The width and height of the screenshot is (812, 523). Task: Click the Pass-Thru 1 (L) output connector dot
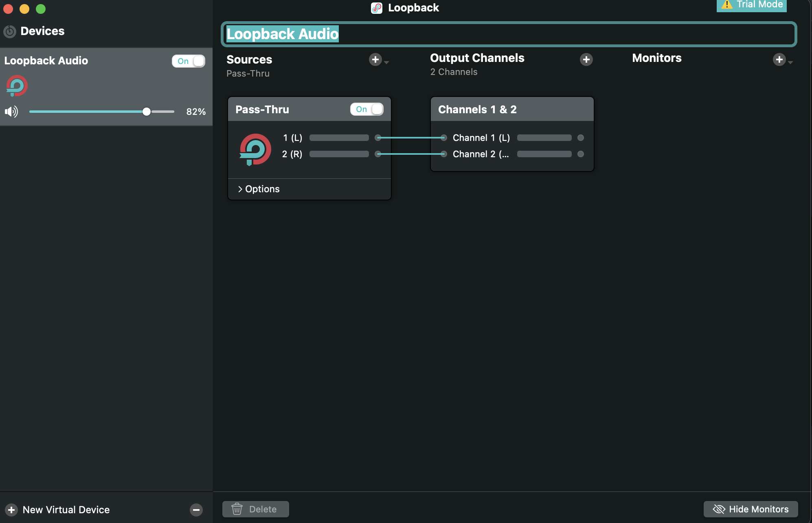378,138
